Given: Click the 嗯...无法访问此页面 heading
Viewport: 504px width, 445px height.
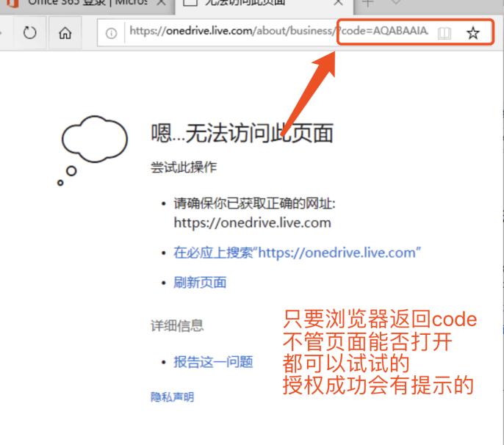Looking at the screenshot, I should click(242, 133).
